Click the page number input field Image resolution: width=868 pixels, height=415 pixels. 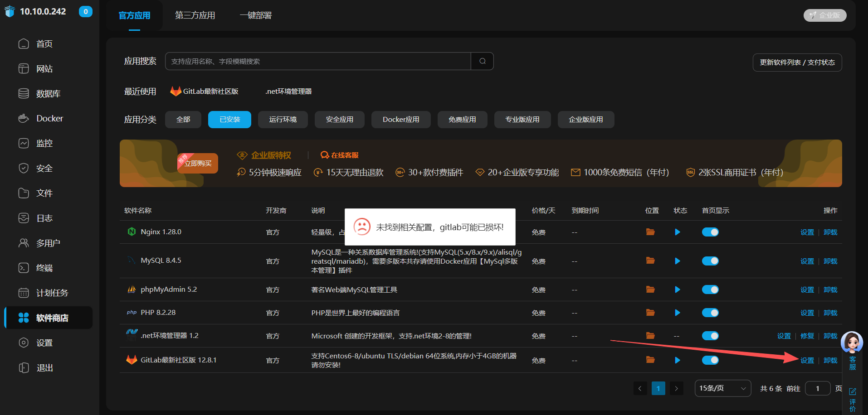click(818, 388)
